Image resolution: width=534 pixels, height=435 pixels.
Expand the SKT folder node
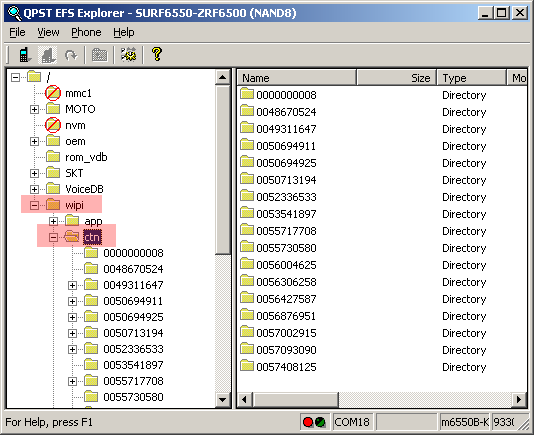coord(34,173)
